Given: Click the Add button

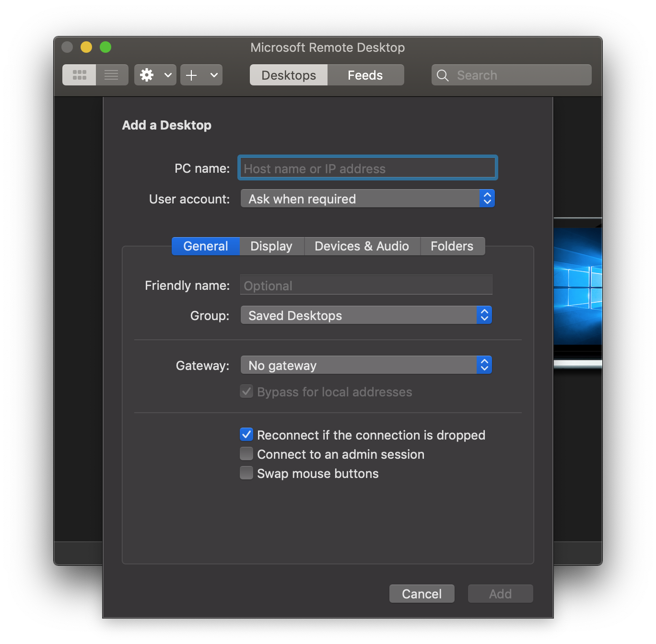Looking at the screenshot, I should [500, 594].
